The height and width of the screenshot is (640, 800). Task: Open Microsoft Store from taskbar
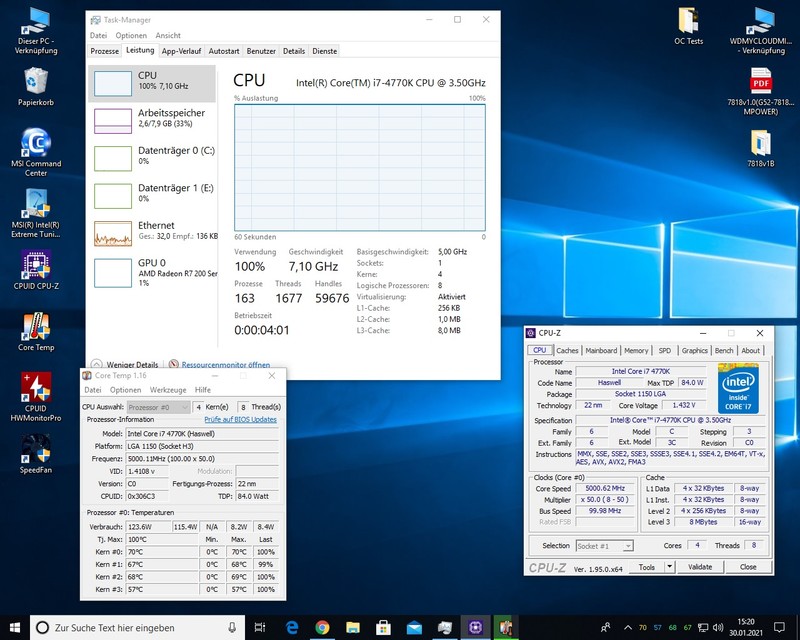pyautogui.click(x=383, y=627)
